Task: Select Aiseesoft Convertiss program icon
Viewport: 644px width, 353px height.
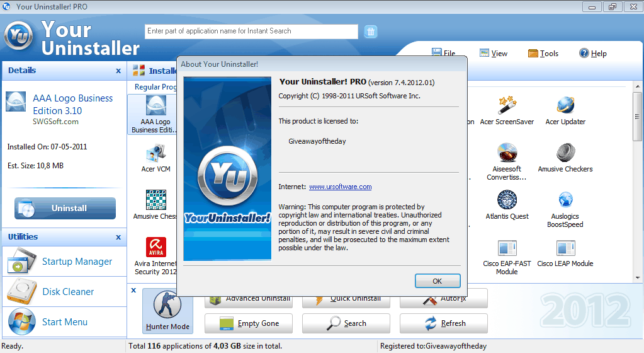Action: click(x=507, y=153)
